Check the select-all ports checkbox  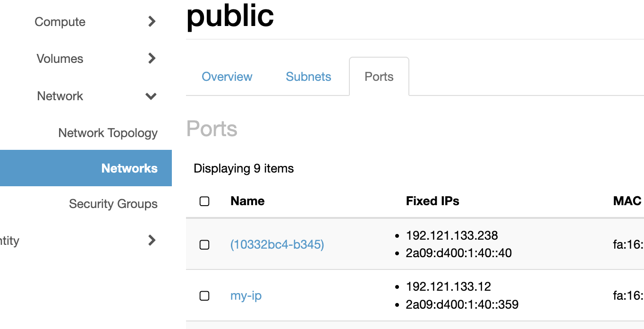(204, 201)
